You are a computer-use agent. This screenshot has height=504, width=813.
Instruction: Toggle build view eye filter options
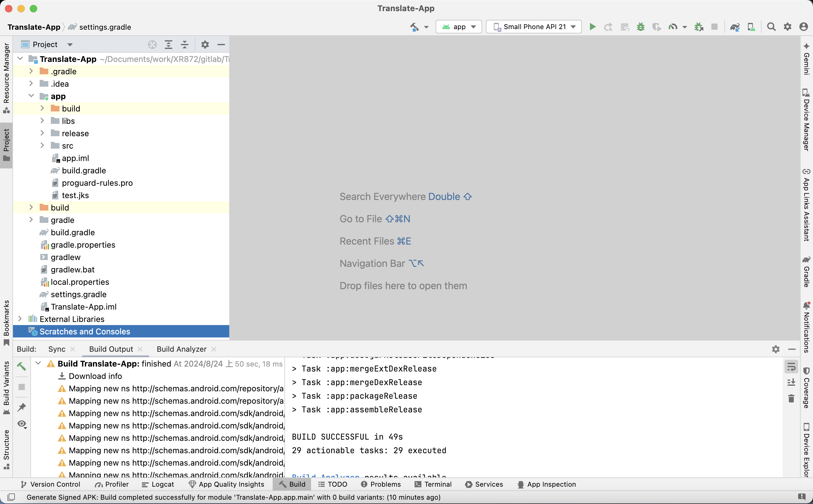click(22, 424)
